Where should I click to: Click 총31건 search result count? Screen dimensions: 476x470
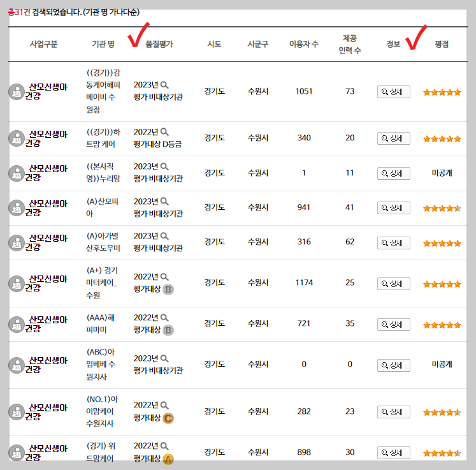tap(19, 12)
